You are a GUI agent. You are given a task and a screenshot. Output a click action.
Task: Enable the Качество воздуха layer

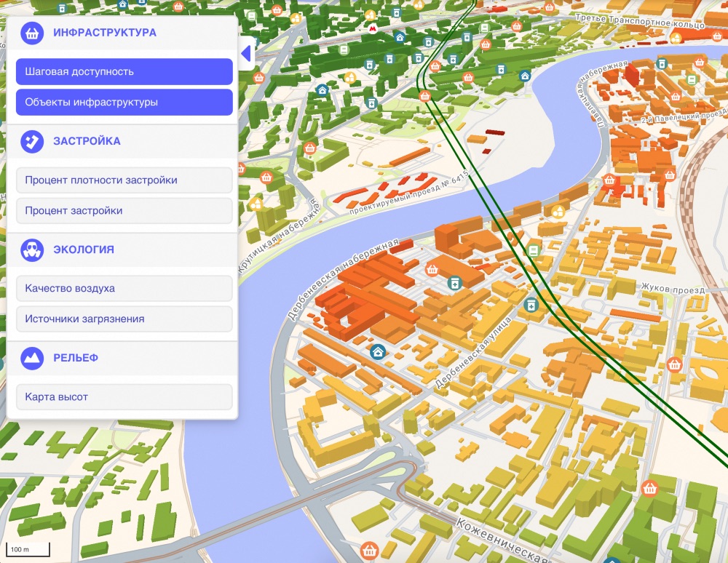(124, 288)
